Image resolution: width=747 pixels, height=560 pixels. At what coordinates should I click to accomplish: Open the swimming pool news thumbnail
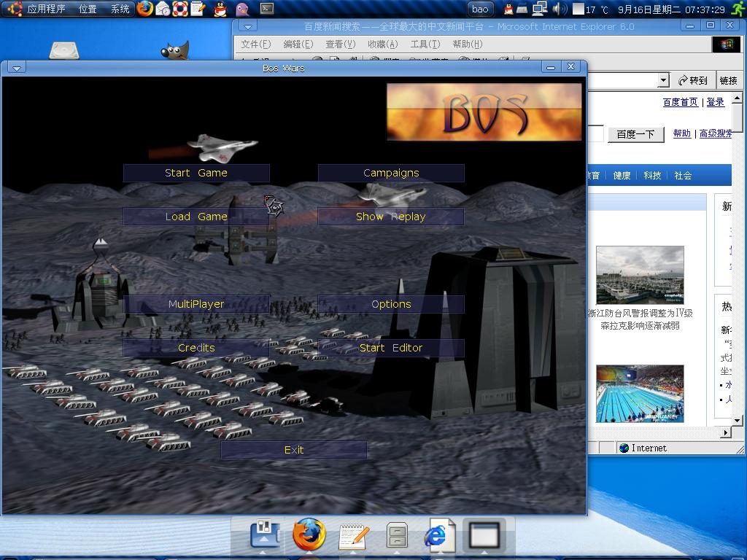click(640, 394)
